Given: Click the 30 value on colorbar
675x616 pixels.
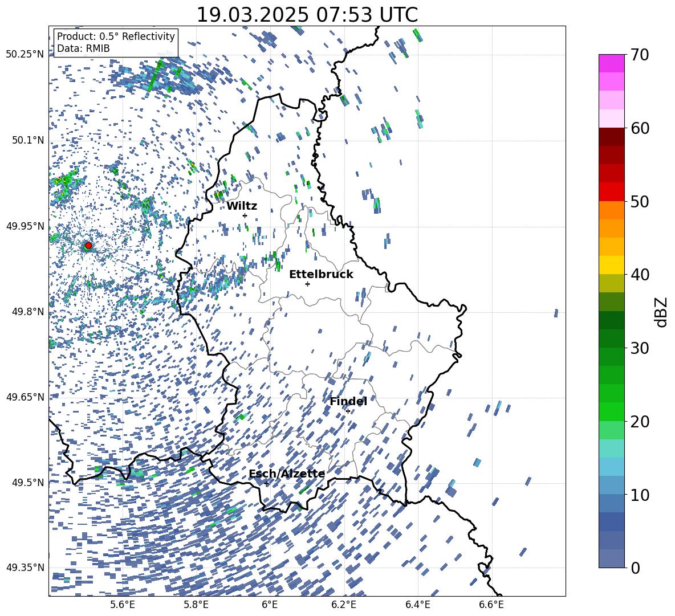Looking at the screenshot, I should click(x=640, y=348).
